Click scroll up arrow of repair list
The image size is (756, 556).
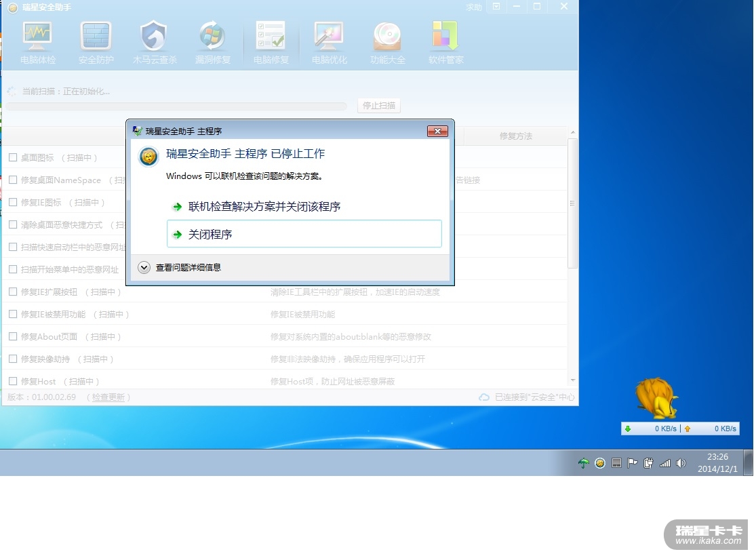point(572,132)
